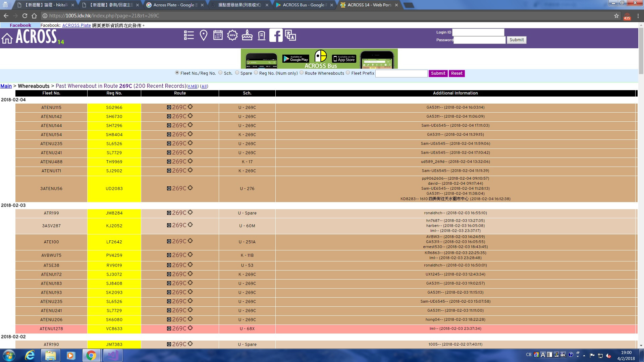644x362 pixels.
Task: Click the language translate icon
Action: tap(290, 35)
